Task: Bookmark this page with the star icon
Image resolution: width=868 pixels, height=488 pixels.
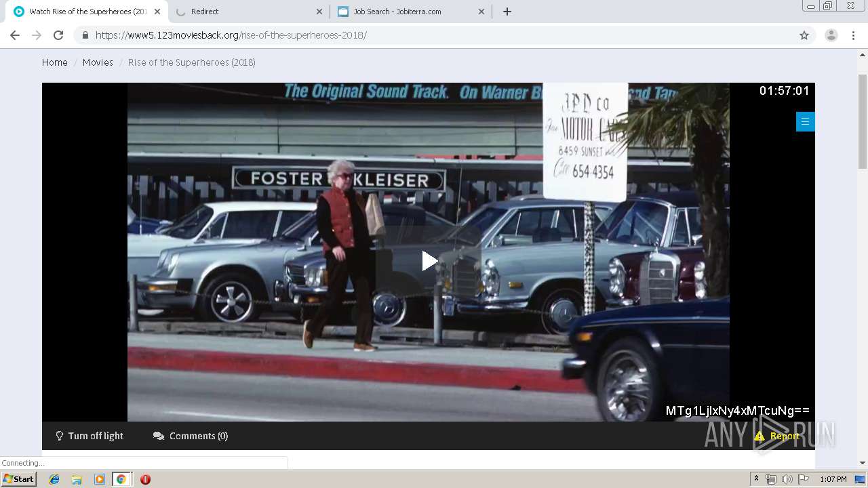Action: [804, 35]
